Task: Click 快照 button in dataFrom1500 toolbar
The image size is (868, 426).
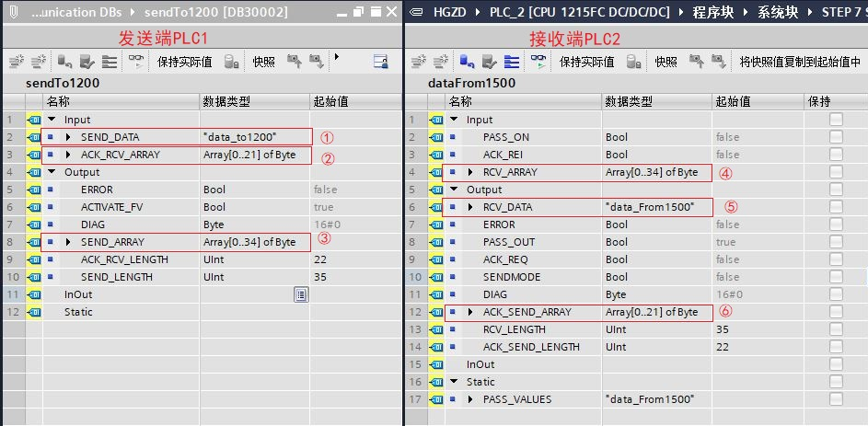Action: click(665, 62)
